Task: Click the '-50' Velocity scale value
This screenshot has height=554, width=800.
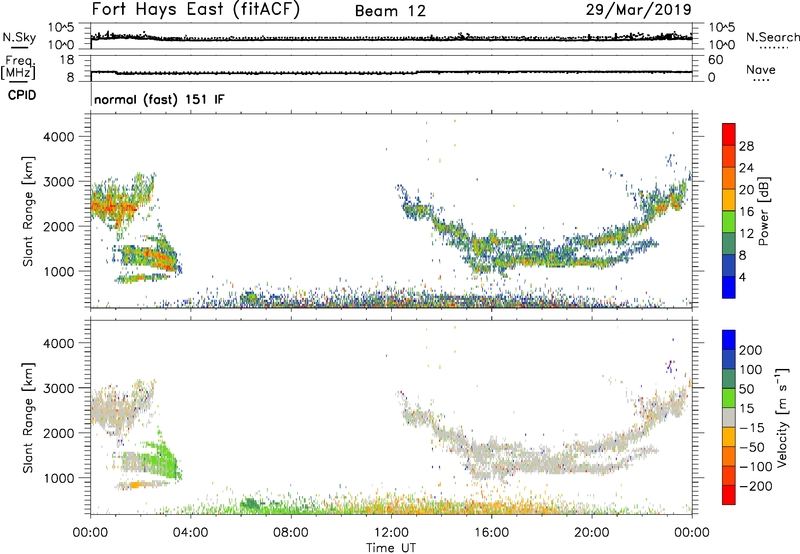Action: (x=752, y=447)
